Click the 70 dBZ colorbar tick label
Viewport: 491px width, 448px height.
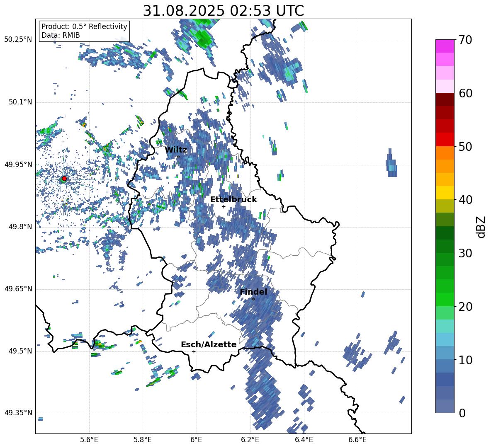[x=465, y=40]
